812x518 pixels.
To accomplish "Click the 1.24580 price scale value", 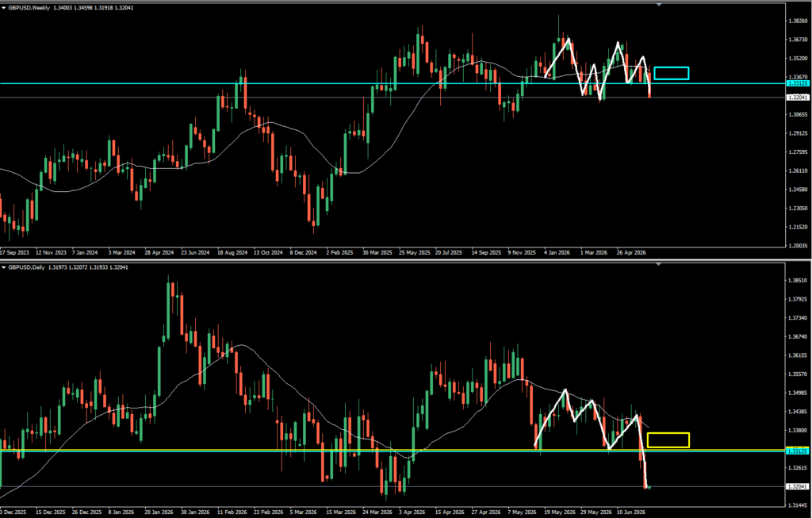I will pyautogui.click(x=798, y=190).
